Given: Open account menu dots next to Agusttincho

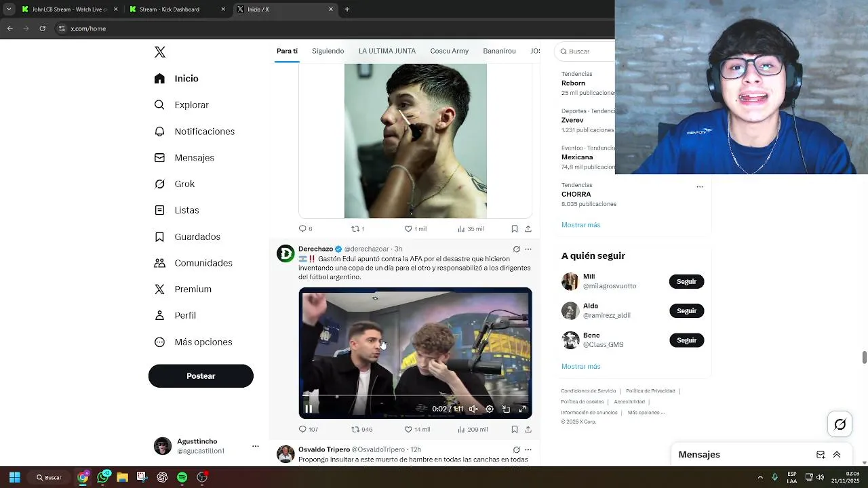Looking at the screenshot, I should (x=256, y=446).
